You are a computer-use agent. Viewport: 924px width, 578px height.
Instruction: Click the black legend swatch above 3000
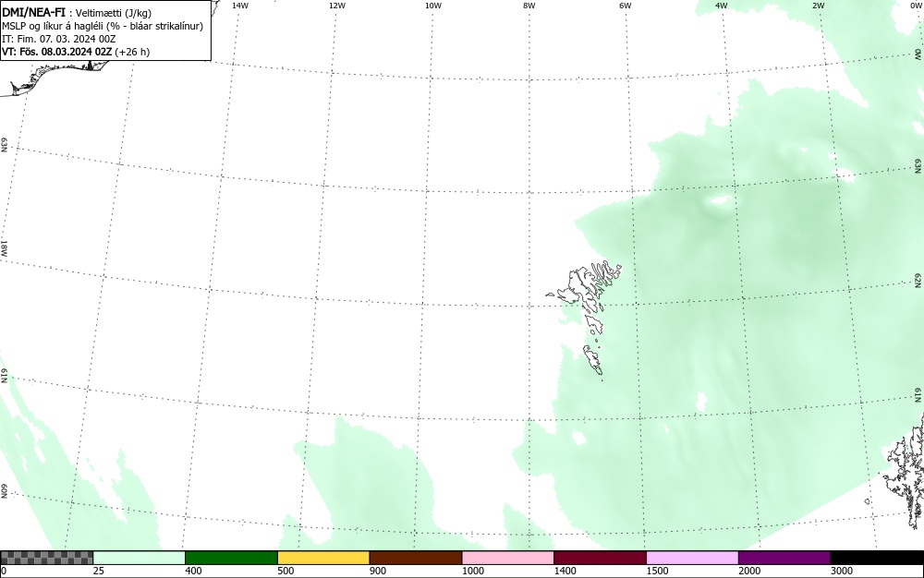(877, 558)
